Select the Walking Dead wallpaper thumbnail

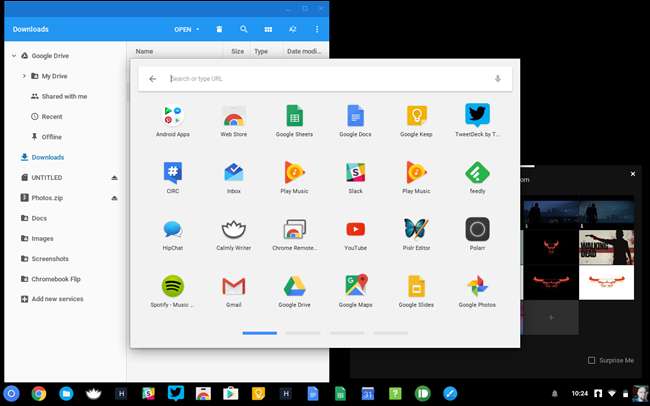point(606,248)
